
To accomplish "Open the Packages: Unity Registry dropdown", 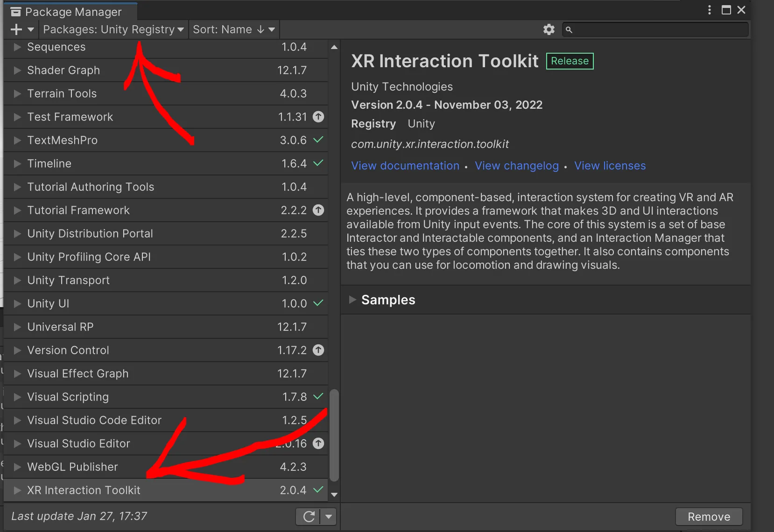I will click(x=113, y=29).
